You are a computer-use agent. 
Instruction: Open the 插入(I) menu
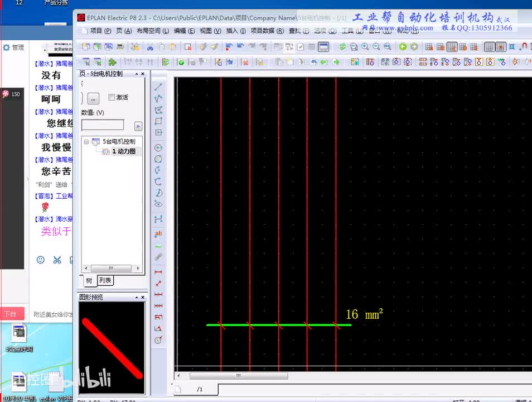(x=236, y=31)
